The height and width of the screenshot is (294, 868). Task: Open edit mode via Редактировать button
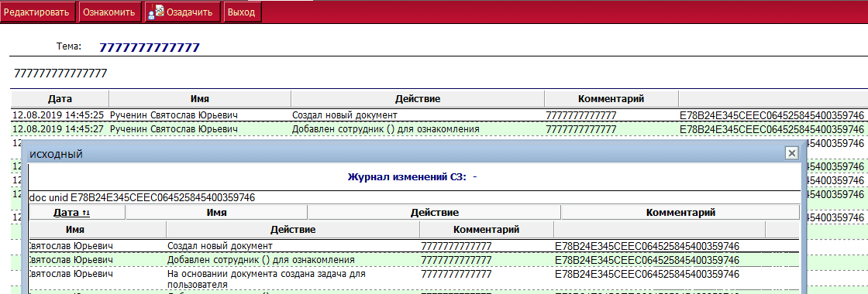[x=38, y=12]
